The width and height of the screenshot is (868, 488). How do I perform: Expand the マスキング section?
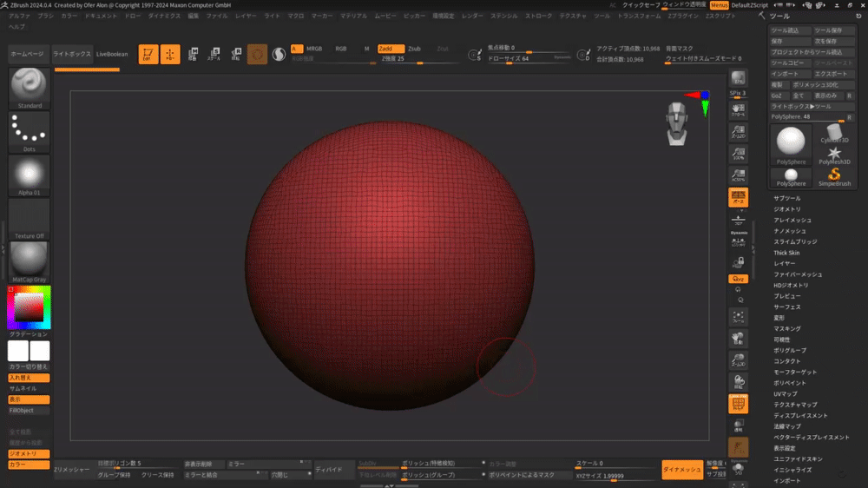pyautogui.click(x=786, y=328)
